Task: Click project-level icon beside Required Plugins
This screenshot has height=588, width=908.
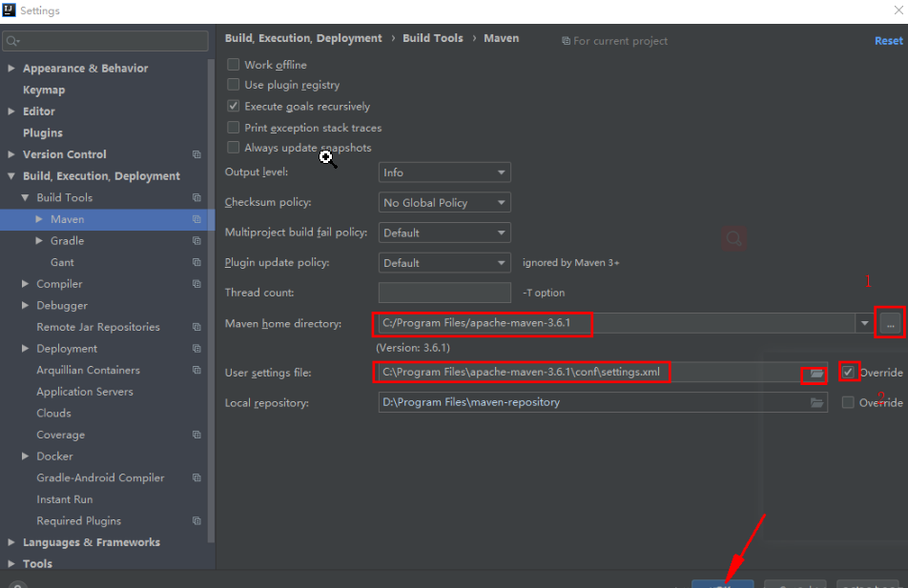Action: 196,521
